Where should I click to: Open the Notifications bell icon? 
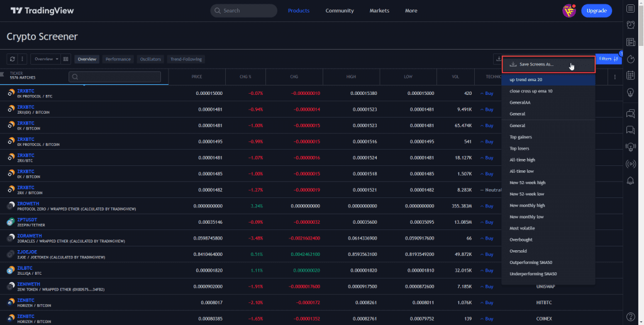630,181
